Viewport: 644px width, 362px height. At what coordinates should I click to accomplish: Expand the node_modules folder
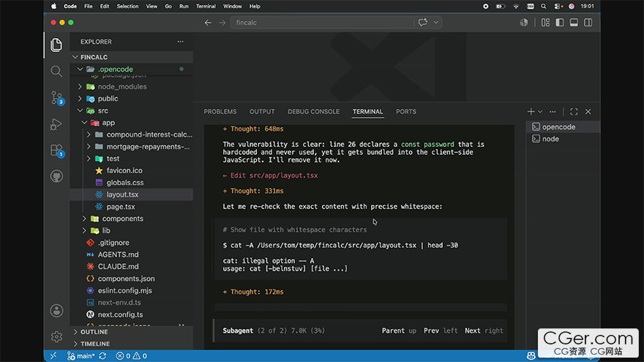click(x=132, y=86)
